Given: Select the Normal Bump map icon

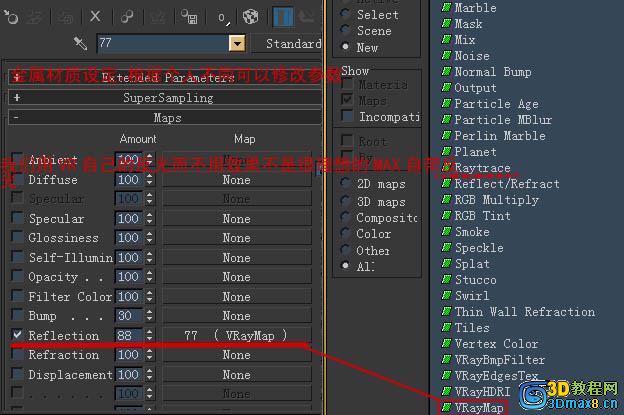Looking at the screenshot, I should coord(447,71).
